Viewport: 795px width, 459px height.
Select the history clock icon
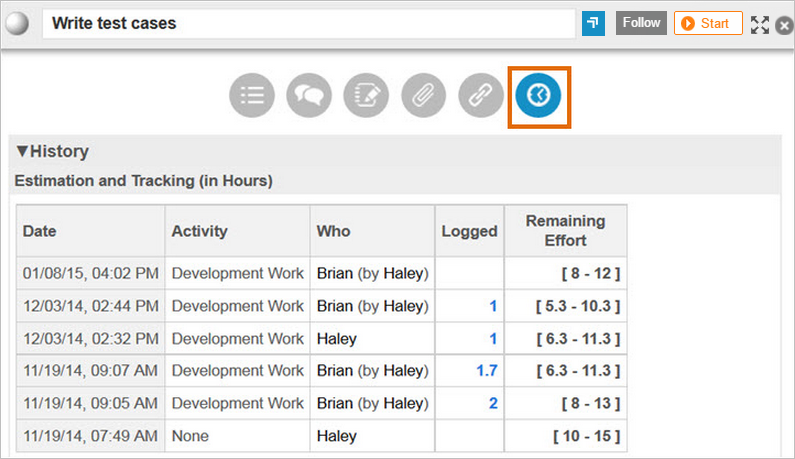tap(539, 96)
